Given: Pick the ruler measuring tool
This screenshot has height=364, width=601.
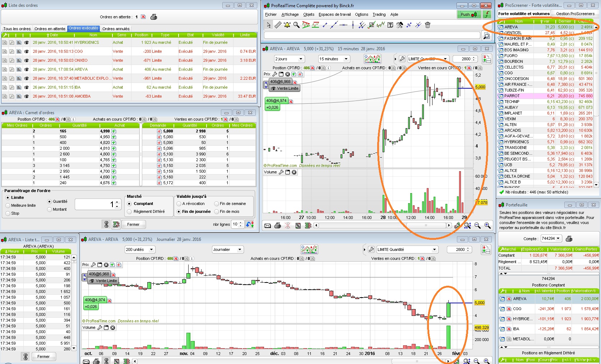Looking at the screenshot, I should 278,25.
